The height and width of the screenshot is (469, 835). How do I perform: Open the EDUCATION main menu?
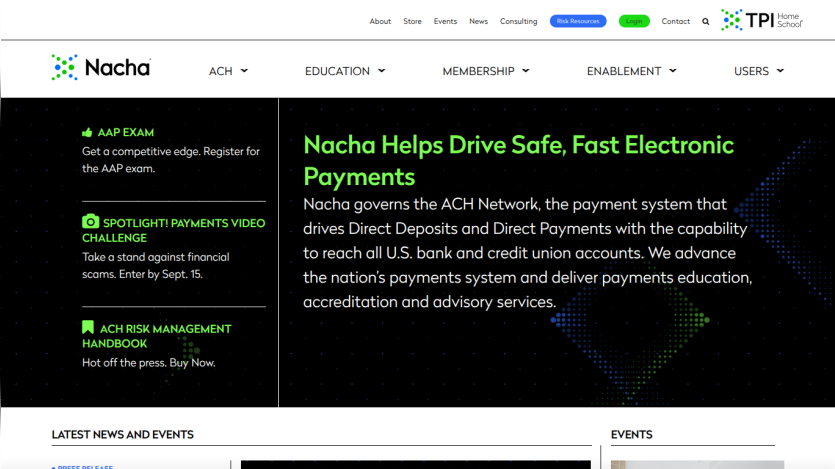tap(337, 71)
